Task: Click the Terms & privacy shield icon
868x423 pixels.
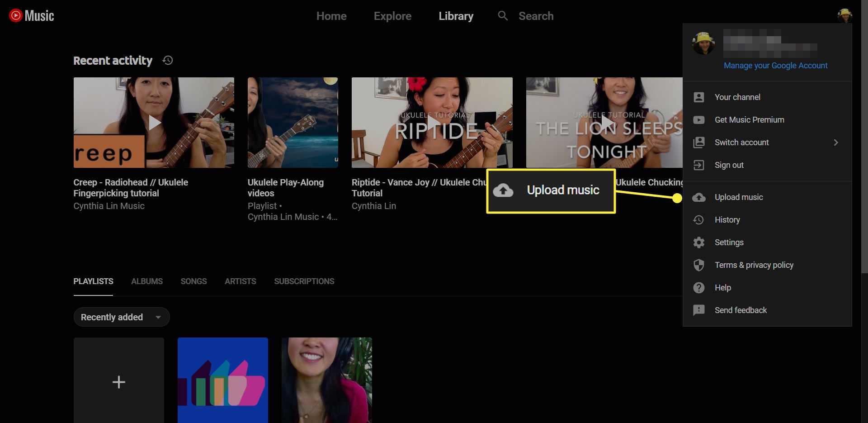Action: (x=699, y=265)
